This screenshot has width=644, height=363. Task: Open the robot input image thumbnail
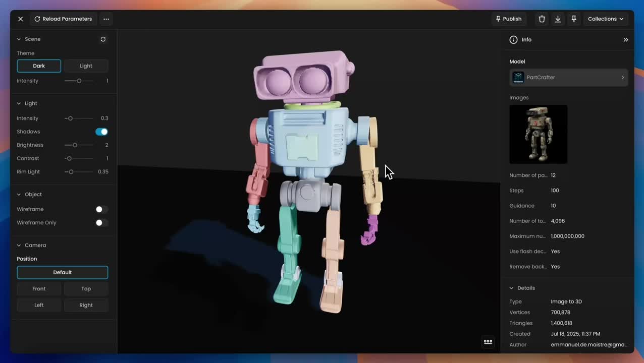click(x=538, y=134)
